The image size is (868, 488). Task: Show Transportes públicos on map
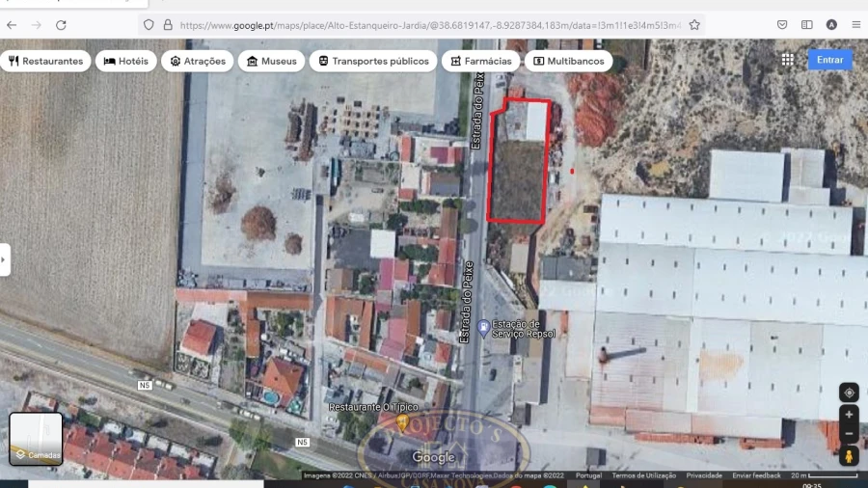[373, 61]
